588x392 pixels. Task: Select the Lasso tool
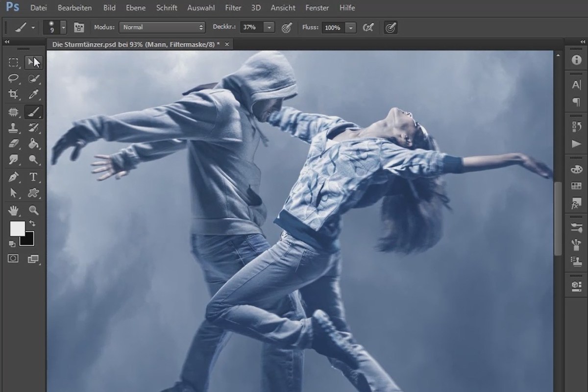click(x=14, y=78)
